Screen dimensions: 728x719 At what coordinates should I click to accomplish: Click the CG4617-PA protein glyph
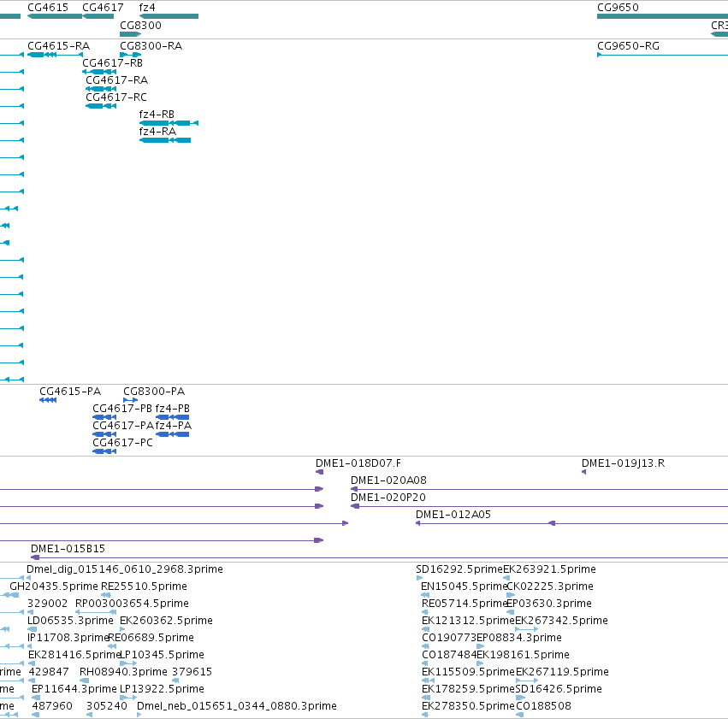coord(104,434)
